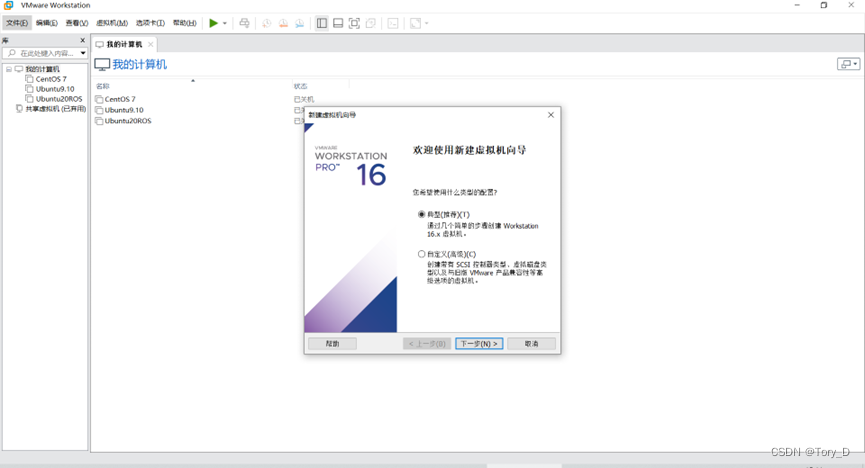Viewport: 865px width, 468px height.
Task: Close the 新建虚拟机向导 dialog
Action: tap(551, 115)
